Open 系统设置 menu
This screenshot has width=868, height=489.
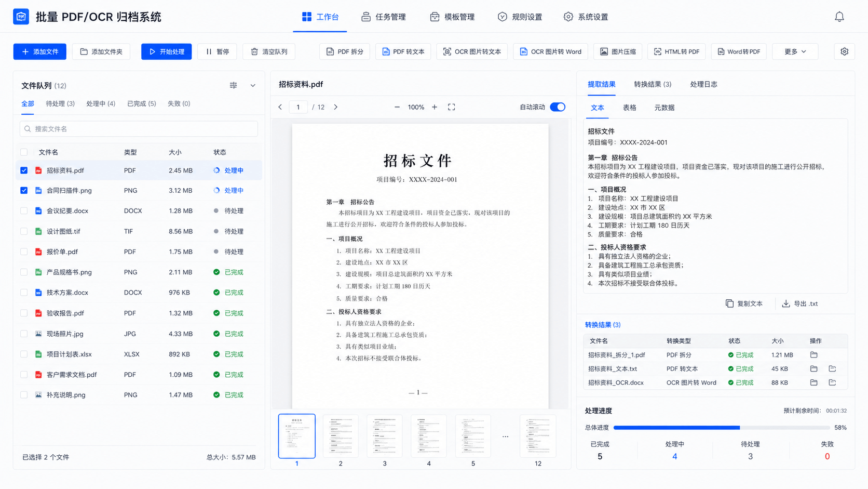pyautogui.click(x=586, y=17)
